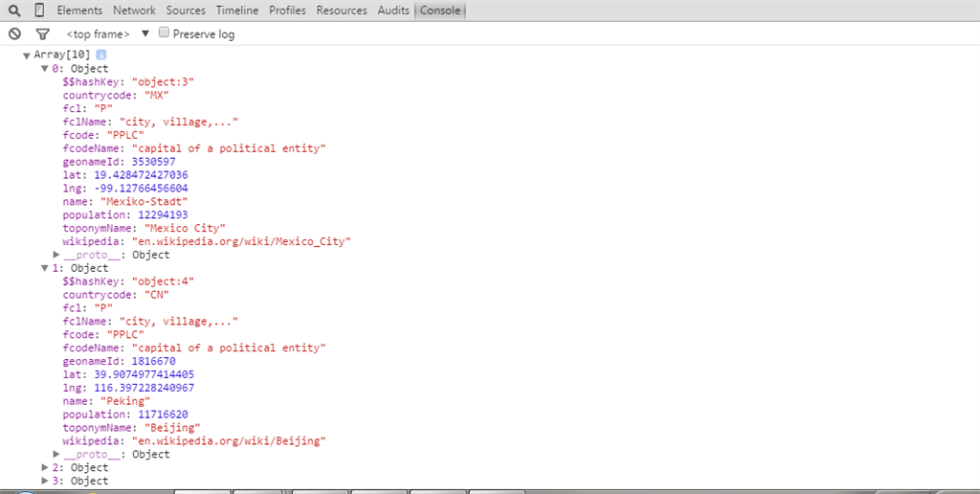This screenshot has height=494, width=980.
Task: Click the countrycode value "MX"
Action: (156, 95)
